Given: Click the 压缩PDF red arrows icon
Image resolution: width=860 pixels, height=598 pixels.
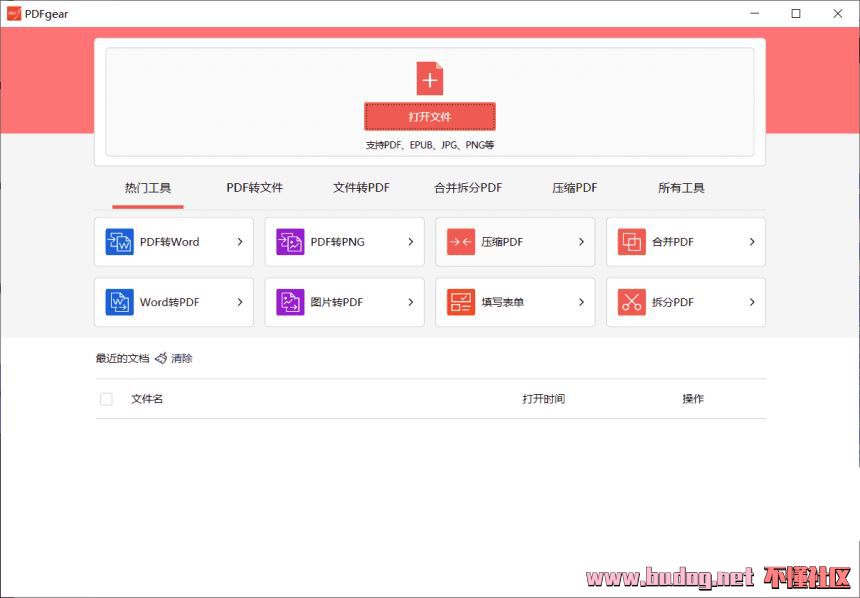Looking at the screenshot, I should pos(461,242).
